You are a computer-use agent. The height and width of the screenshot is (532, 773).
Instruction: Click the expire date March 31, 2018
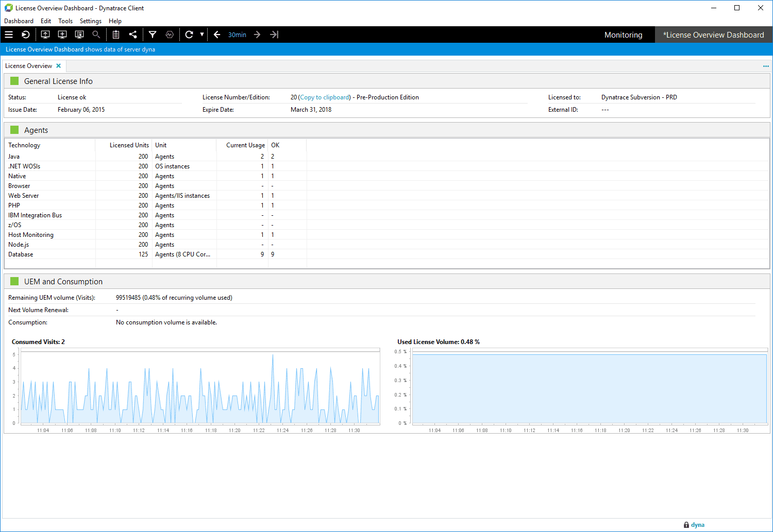(x=311, y=110)
